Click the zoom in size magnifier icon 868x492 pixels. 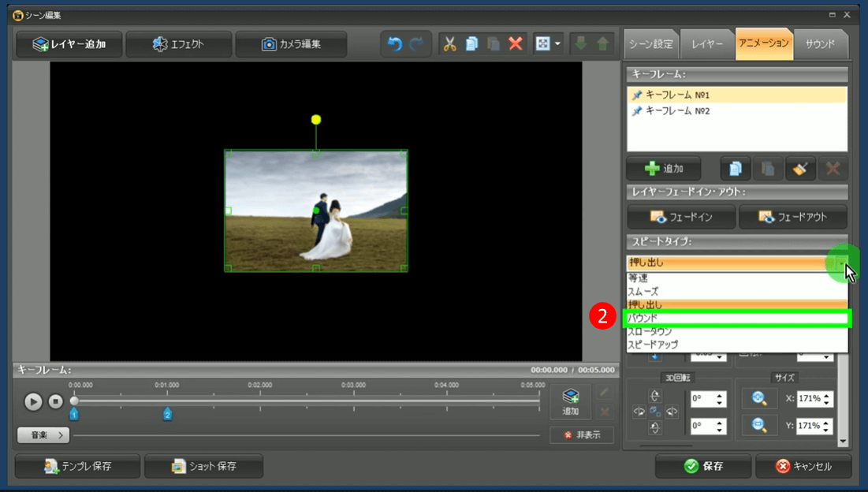[759, 399]
